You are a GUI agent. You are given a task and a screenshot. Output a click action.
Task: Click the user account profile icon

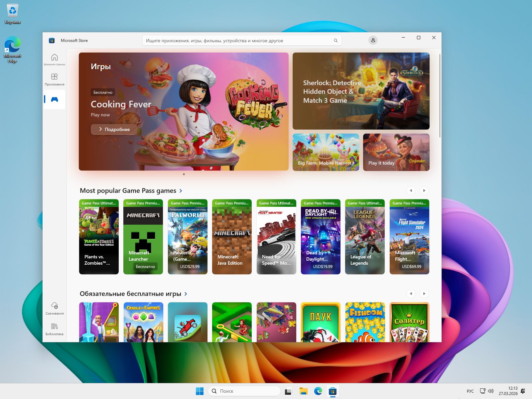373,40
